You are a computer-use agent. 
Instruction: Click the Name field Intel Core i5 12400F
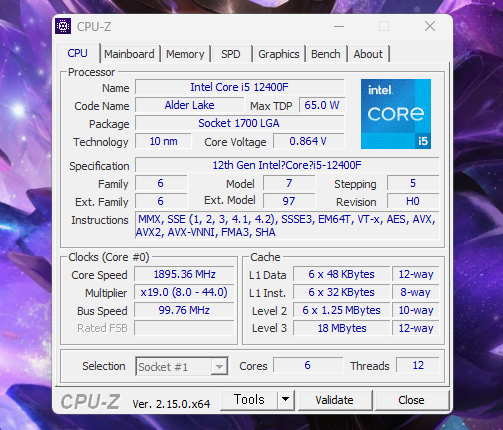(239, 87)
